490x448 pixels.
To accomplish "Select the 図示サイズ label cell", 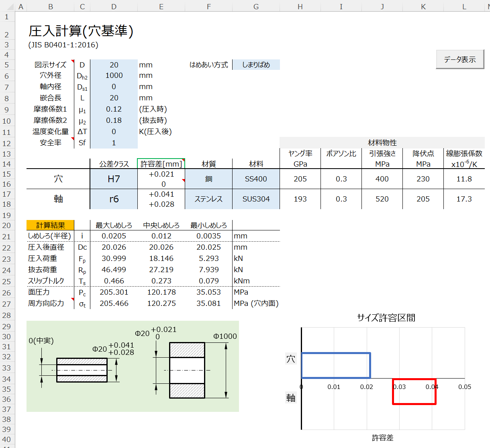I will (x=51, y=65).
